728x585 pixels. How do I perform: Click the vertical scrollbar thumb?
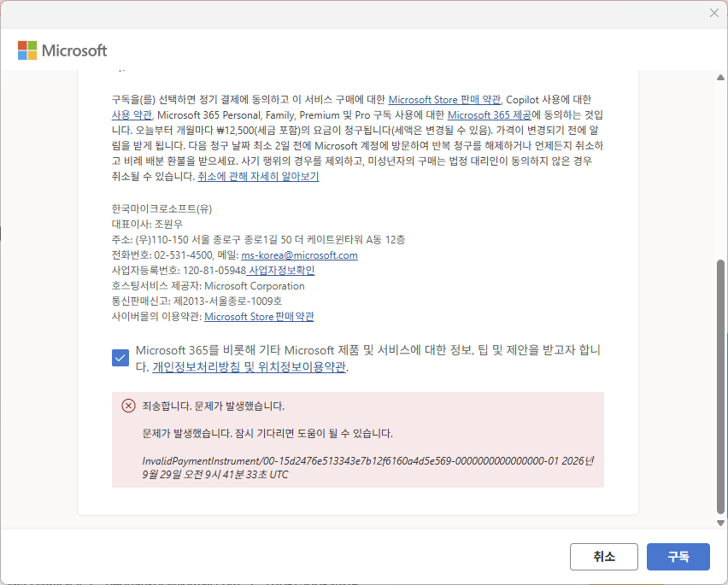pyautogui.click(x=720, y=387)
